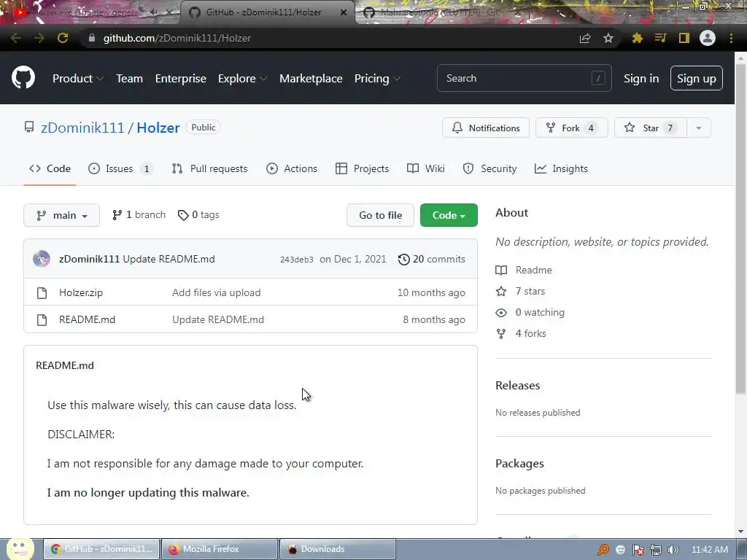The width and height of the screenshot is (747, 560).
Task: Reload the page with the refresh icon
Action: click(63, 38)
